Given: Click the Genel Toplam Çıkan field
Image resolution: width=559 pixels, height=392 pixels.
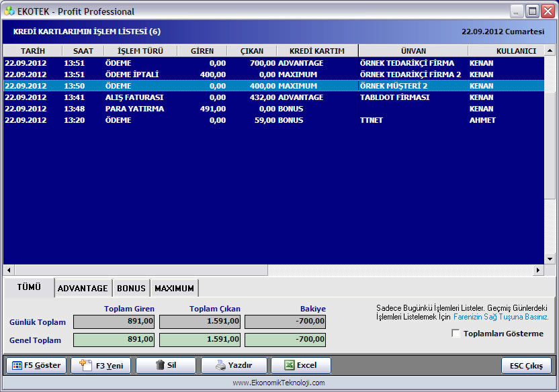Looking at the screenshot, I should [x=200, y=340].
